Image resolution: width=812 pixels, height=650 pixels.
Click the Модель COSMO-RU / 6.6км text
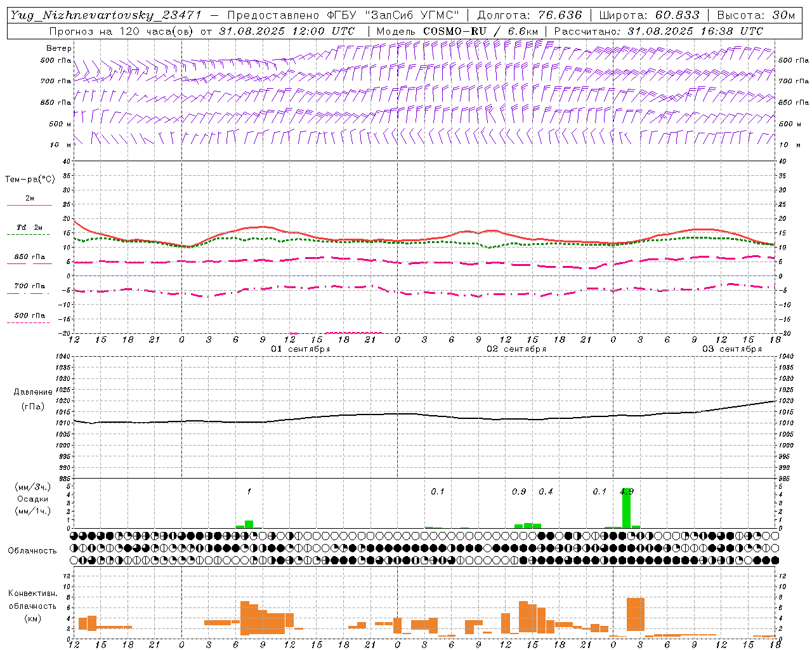[457, 31]
